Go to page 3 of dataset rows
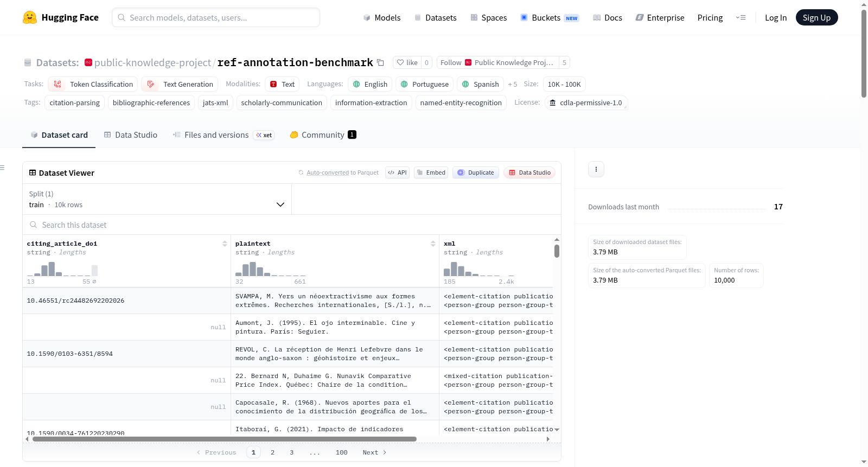868x467 pixels. click(291, 452)
